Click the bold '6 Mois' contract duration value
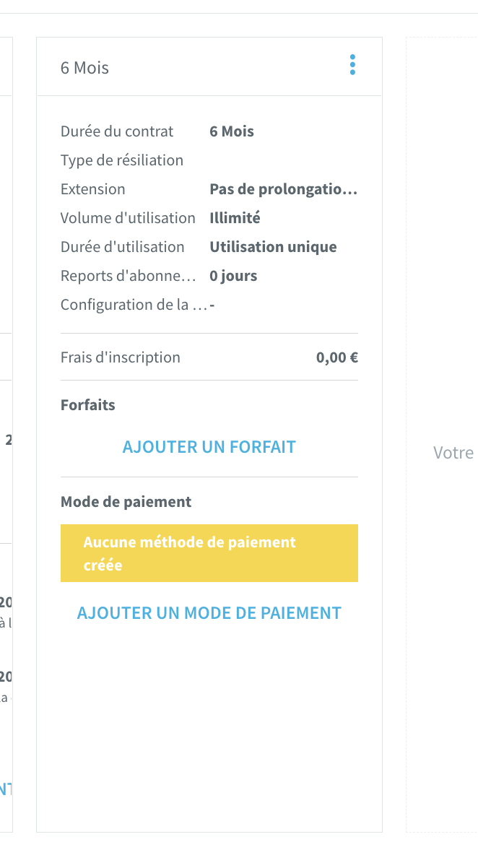478x868 pixels. [232, 131]
